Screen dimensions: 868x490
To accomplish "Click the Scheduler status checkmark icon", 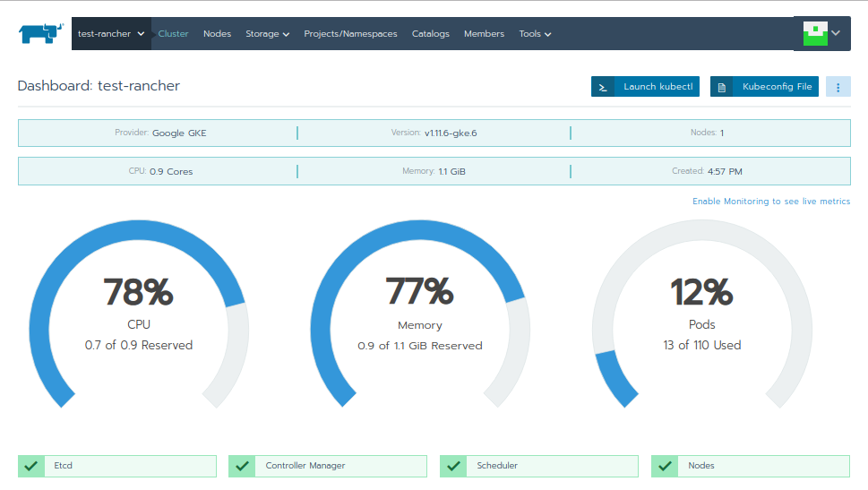I will (x=454, y=466).
